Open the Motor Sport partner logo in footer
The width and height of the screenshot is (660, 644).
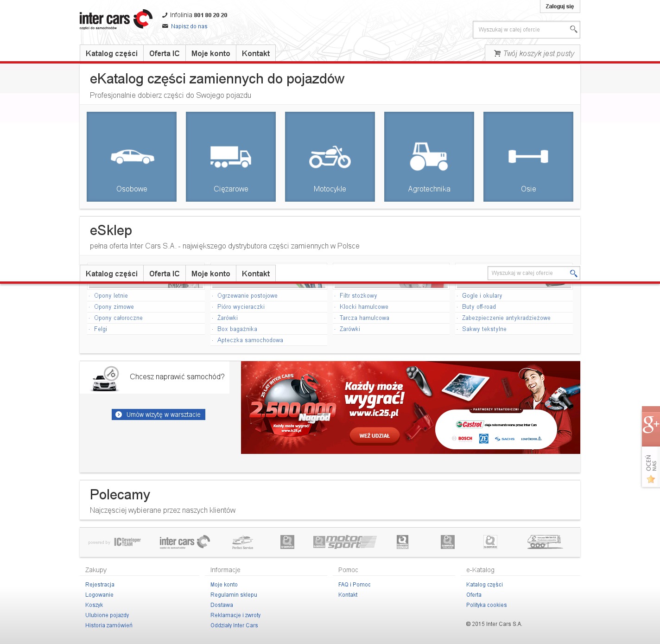click(x=345, y=542)
